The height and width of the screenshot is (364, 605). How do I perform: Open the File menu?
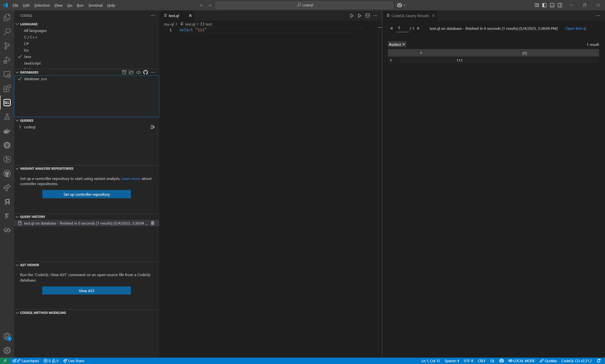[15, 5]
